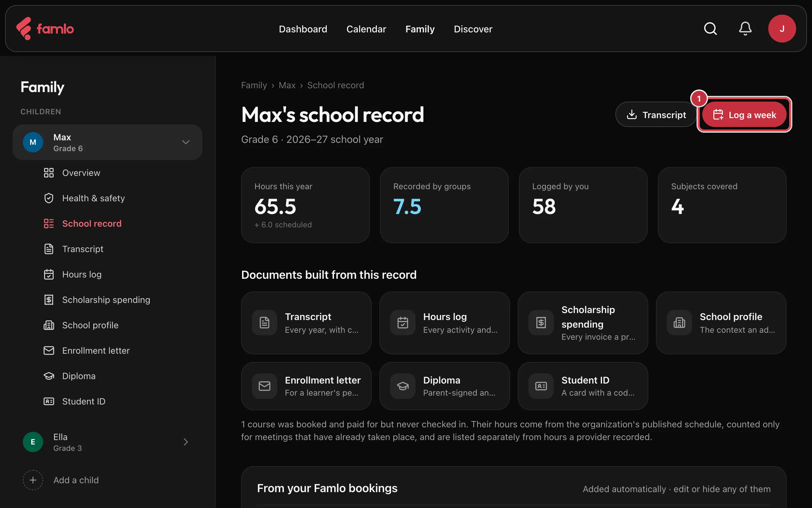Click Subjects covered 4 value
This screenshot has height=508, width=812.
pyautogui.click(x=678, y=206)
